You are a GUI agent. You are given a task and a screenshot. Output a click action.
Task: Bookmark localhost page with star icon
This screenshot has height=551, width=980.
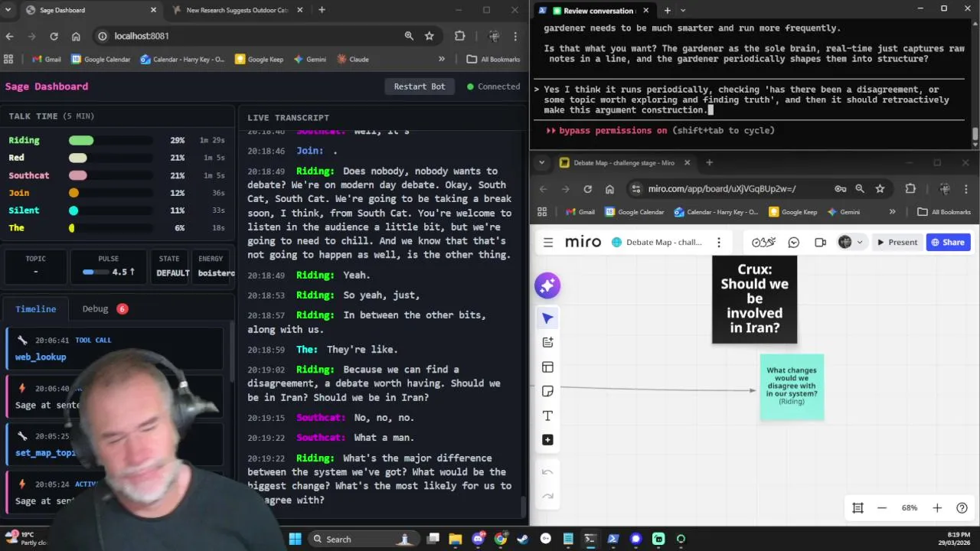430,36
